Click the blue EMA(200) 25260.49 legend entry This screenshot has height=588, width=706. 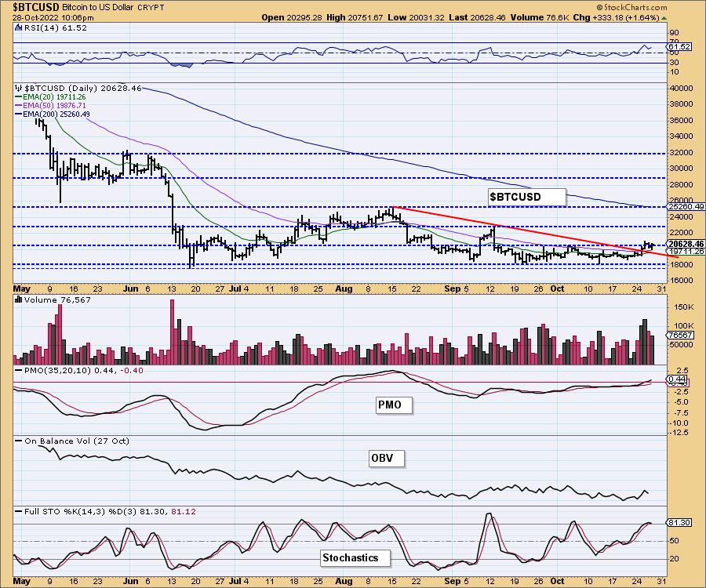(x=53, y=114)
